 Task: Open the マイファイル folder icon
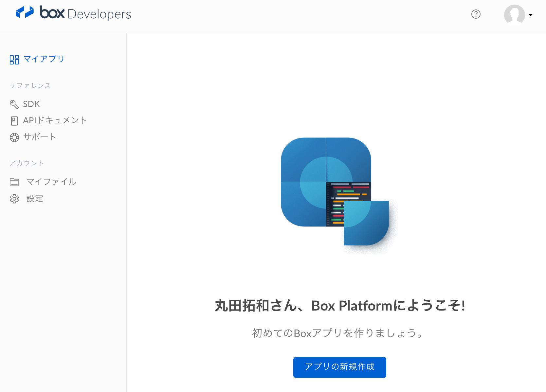point(14,182)
